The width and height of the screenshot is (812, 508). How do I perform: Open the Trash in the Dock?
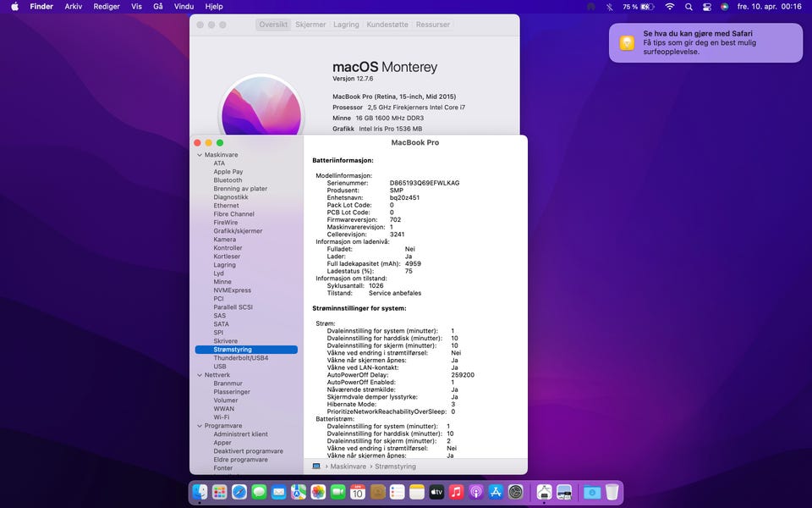pos(612,491)
